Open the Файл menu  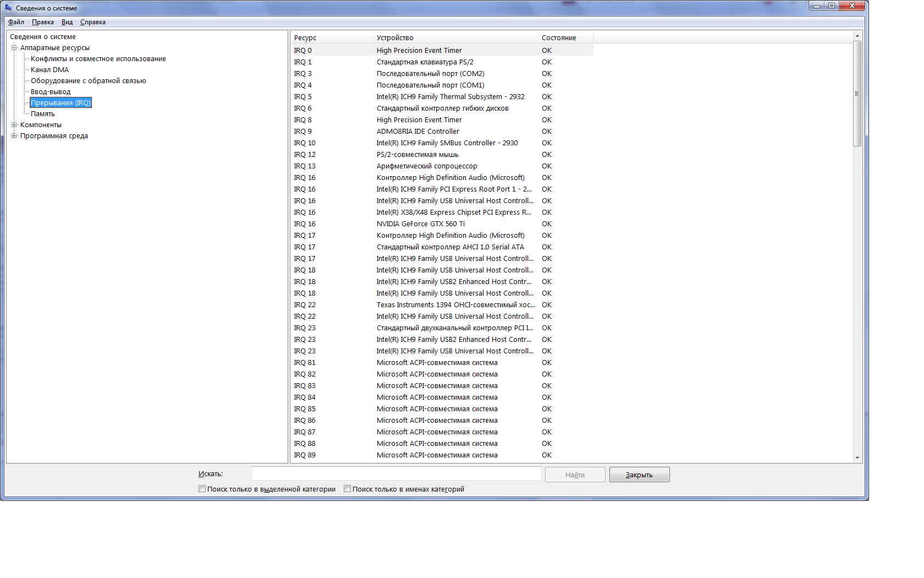pos(16,22)
